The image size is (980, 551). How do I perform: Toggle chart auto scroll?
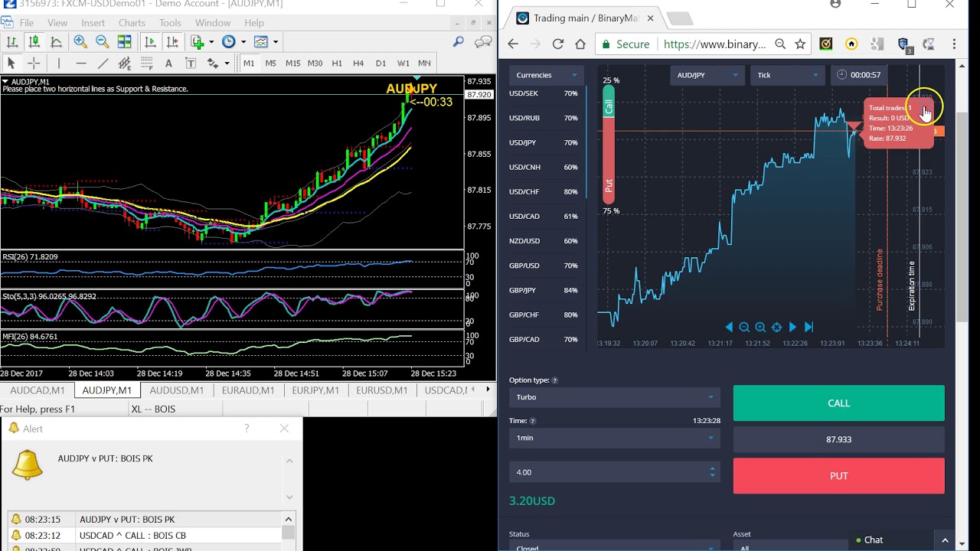coord(150,42)
